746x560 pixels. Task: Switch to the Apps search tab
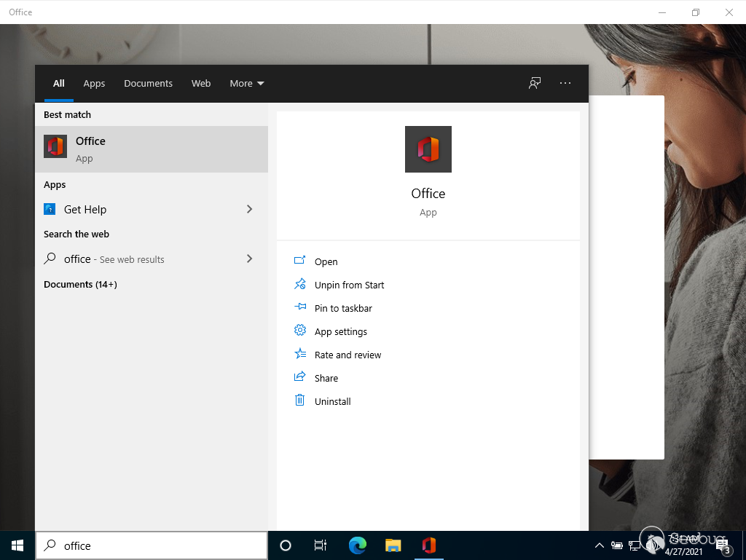click(x=94, y=84)
